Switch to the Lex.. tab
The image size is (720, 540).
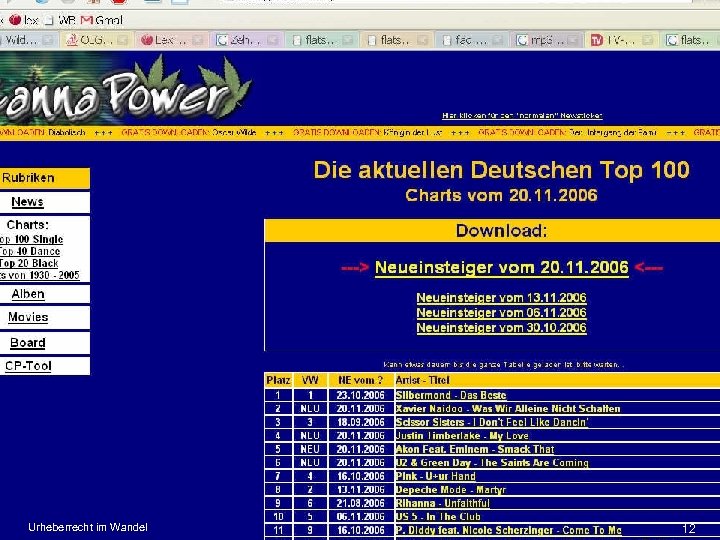tap(171, 40)
